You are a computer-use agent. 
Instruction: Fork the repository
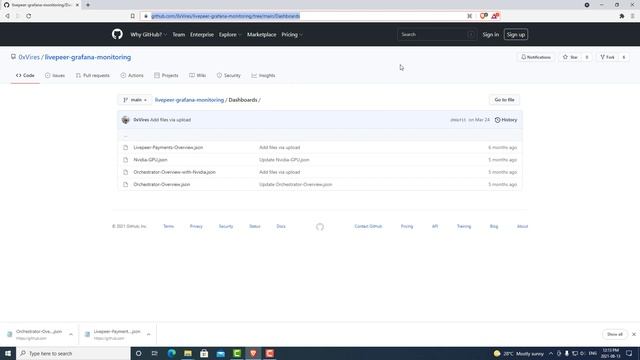pyautogui.click(x=607, y=57)
